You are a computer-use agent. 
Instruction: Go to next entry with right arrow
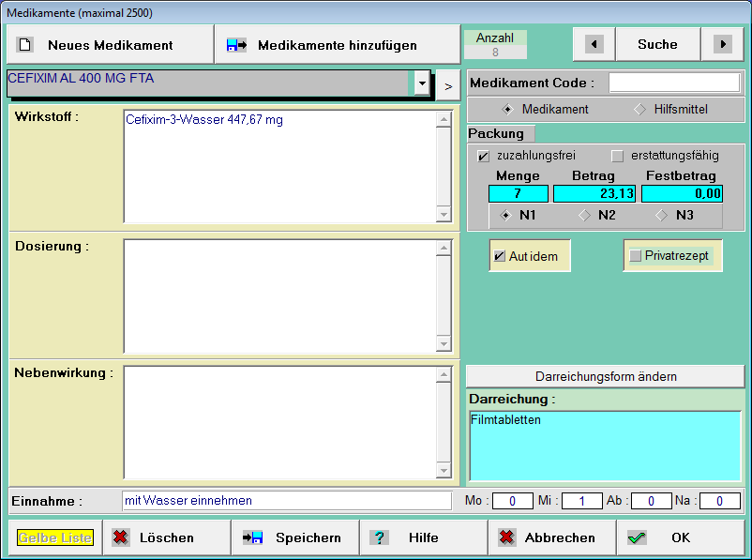point(721,44)
